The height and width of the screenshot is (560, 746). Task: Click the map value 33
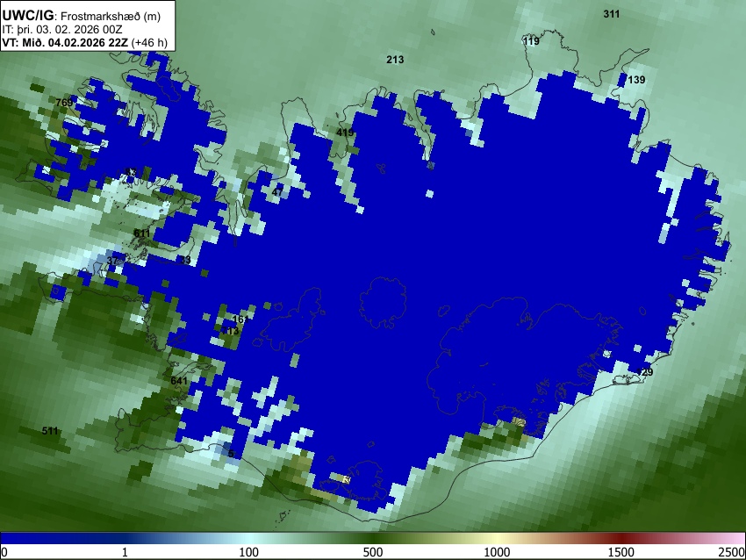pos(185,259)
